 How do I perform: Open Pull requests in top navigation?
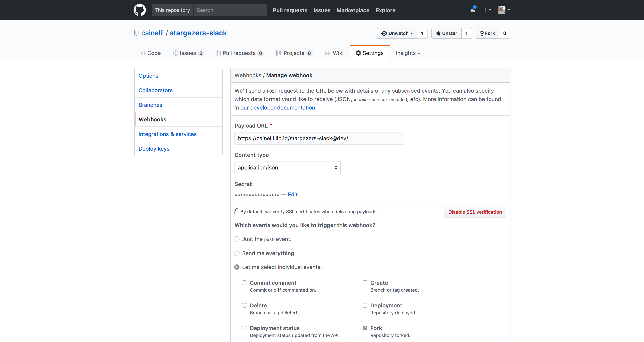[290, 10]
